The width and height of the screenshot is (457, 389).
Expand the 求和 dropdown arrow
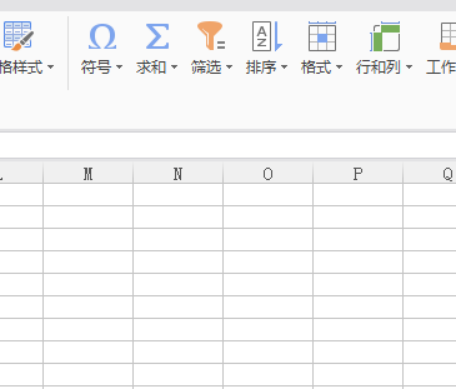(174, 67)
